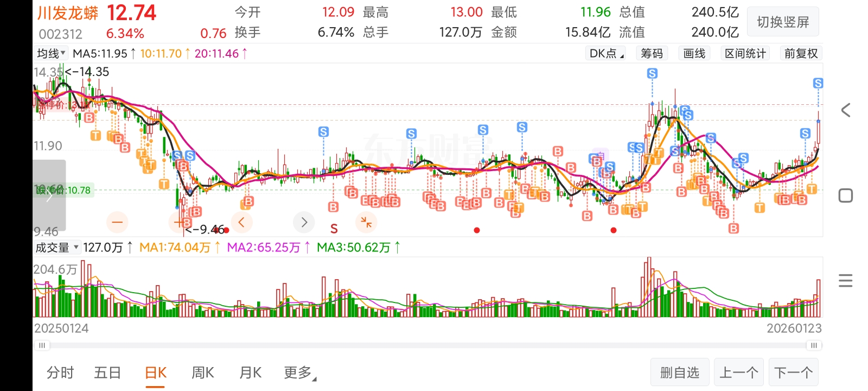Toggle 区间统计 range statistics
Image resolution: width=868 pixels, height=391 pixels.
tap(745, 53)
